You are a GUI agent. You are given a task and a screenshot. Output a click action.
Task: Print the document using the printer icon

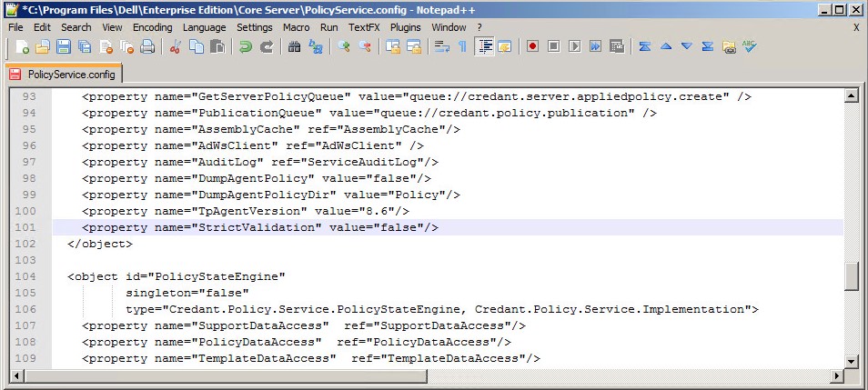[x=147, y=47]
